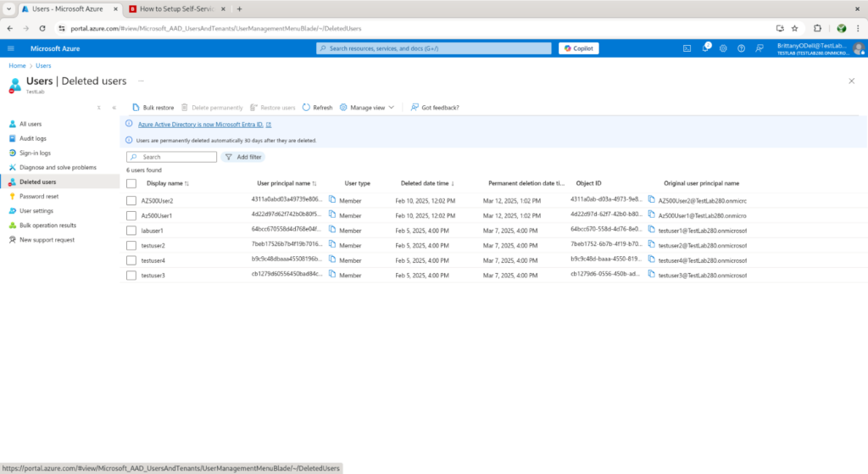Click the Bulk restore button
The width and height of the screenshot is (868, 474).
(153, 108)
